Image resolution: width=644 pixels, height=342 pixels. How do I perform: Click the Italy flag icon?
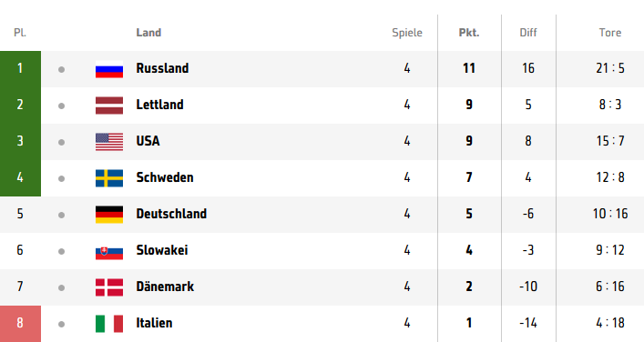[x=109, y=324]
